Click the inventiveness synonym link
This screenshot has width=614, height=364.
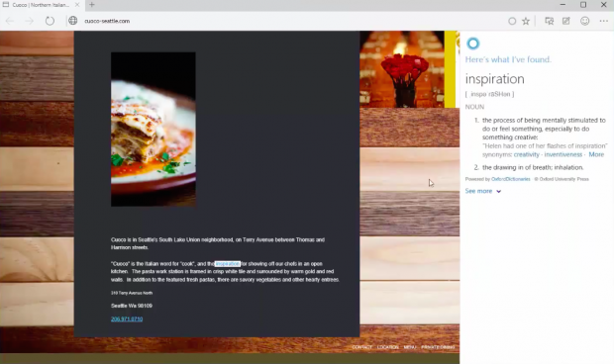pos(563,155)
